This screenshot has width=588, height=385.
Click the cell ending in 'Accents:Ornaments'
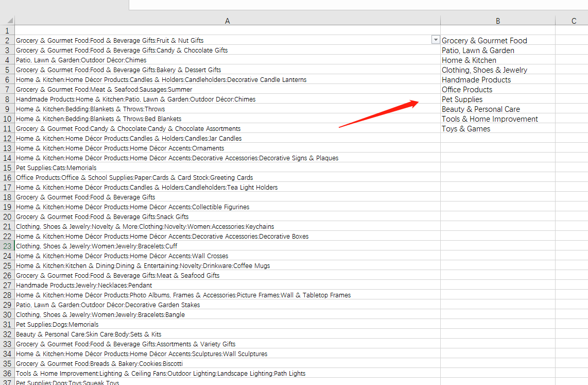[x=227, y=148]
